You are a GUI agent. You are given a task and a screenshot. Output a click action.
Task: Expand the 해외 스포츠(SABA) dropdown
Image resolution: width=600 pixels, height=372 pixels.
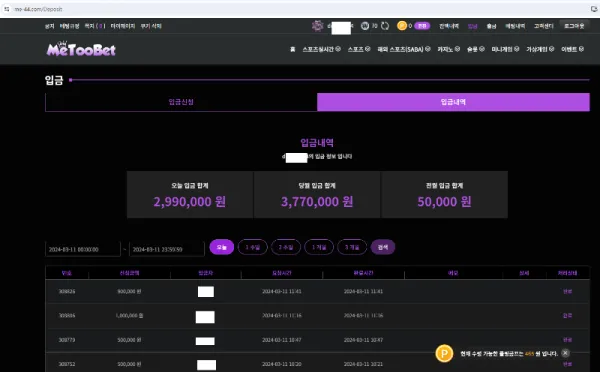coord(404,49)
